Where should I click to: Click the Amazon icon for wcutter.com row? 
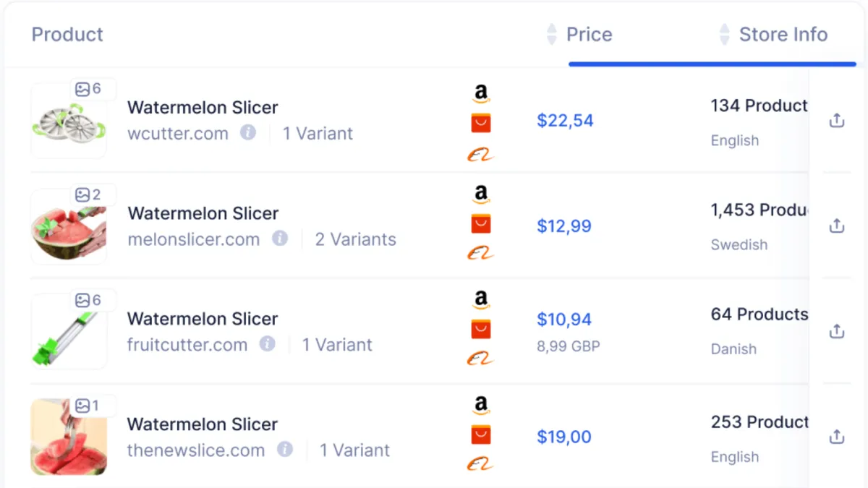(481, 93)
